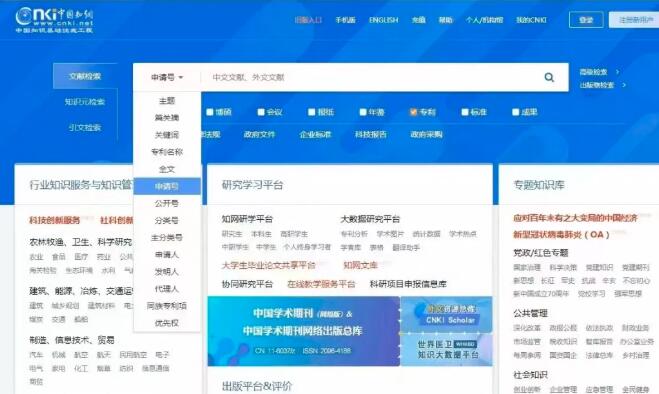659x394 pixels.
Task: Toggle the 标准 checkbox
Action: (x=464, y=112)
